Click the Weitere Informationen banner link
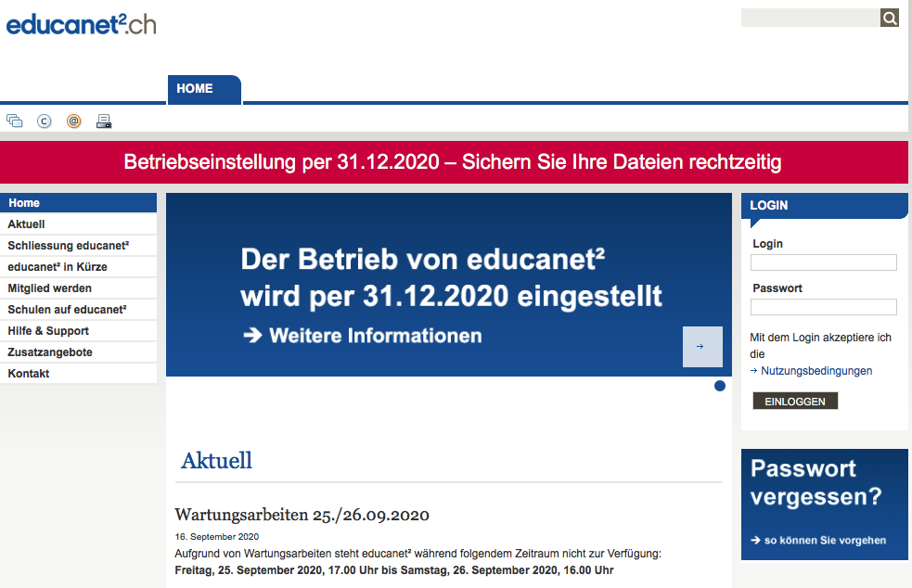This screenshot has height=588, width=912. (x=363, y=336)
